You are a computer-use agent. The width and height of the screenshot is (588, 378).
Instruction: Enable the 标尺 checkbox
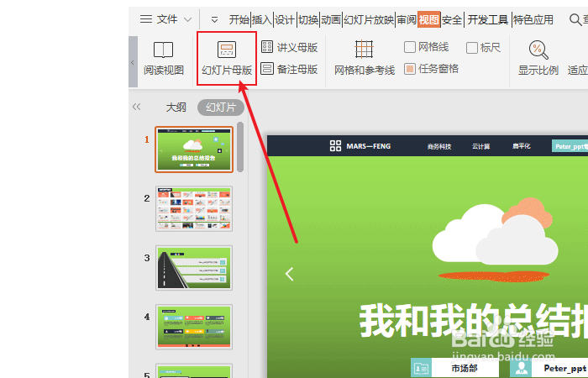[x=472, y=48]
